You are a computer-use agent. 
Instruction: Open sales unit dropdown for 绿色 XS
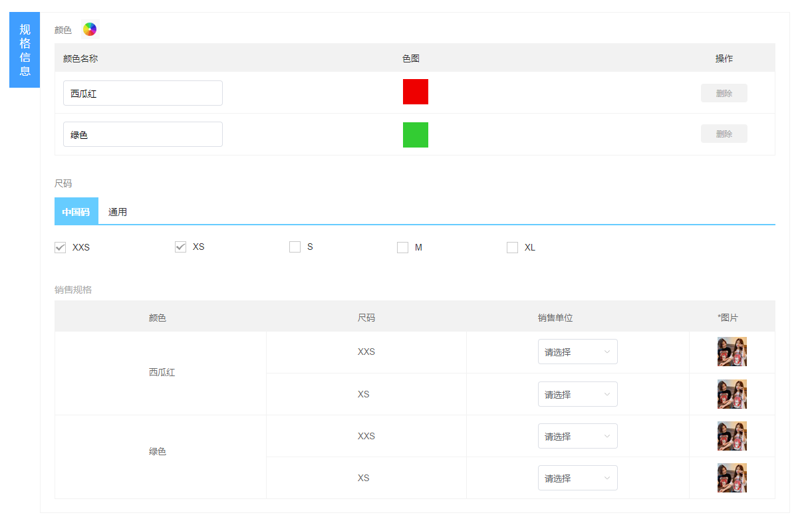point(578,478)
